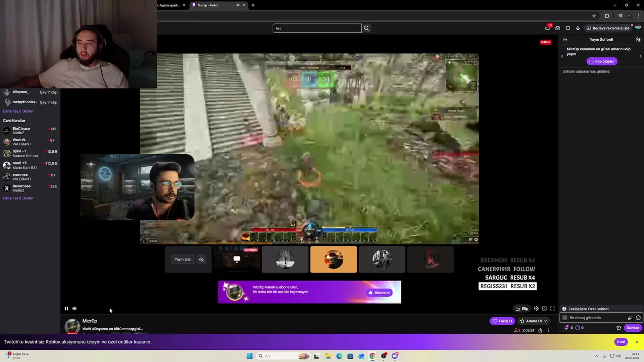The height and width of the screenshot is (362, 644).
Task: Select the YAYINDA live thumbnail
Action: [237, 259]
